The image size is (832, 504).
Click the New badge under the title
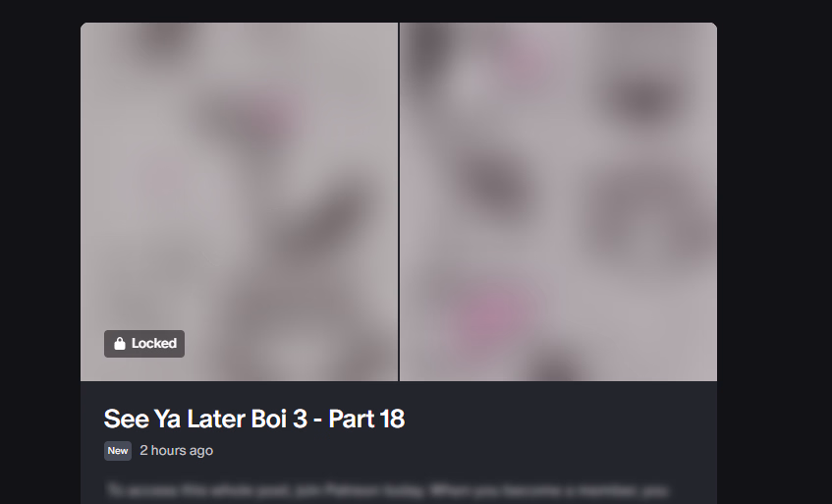(118, 451)
